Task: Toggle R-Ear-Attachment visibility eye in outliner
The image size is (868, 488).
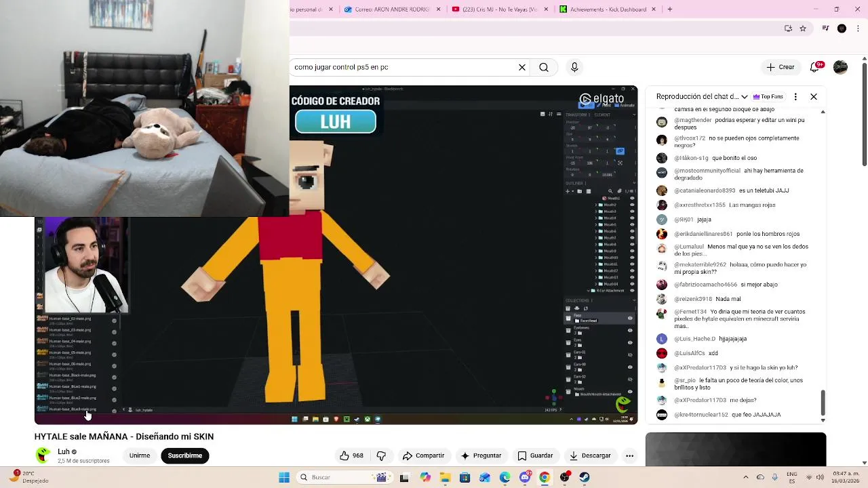Action: [632, 290]
